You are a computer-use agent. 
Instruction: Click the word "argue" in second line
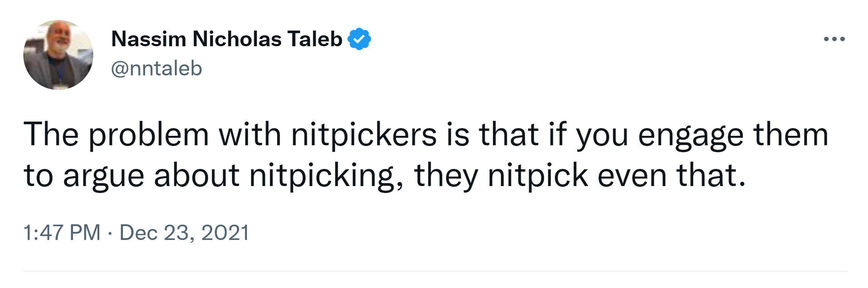(x=103, y=176)
